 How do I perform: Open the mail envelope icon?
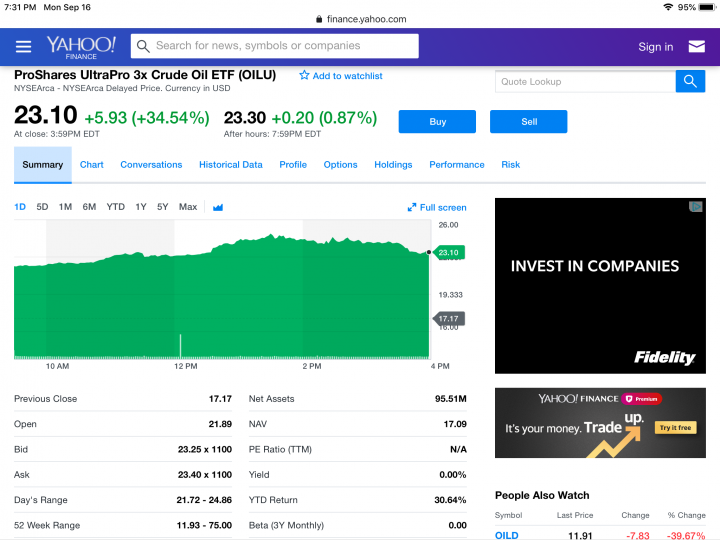[x=697, y=46]
